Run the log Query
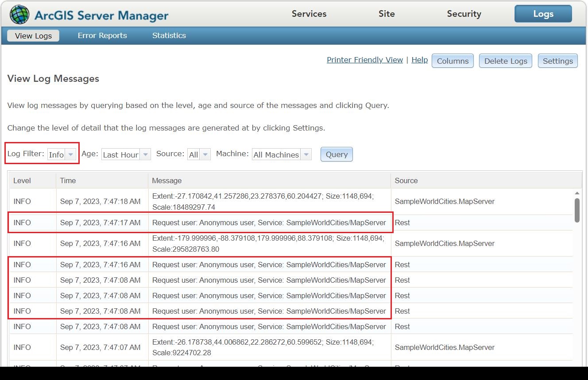This screenshot has height=380, width=588. tap(336, 154)
